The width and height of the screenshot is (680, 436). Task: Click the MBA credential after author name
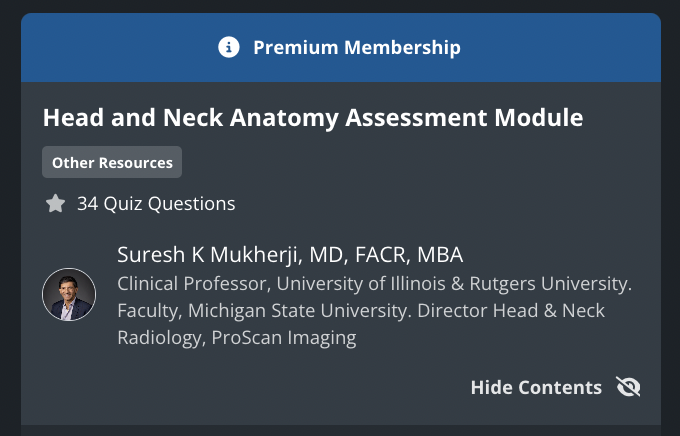click(x=440, y=255)
